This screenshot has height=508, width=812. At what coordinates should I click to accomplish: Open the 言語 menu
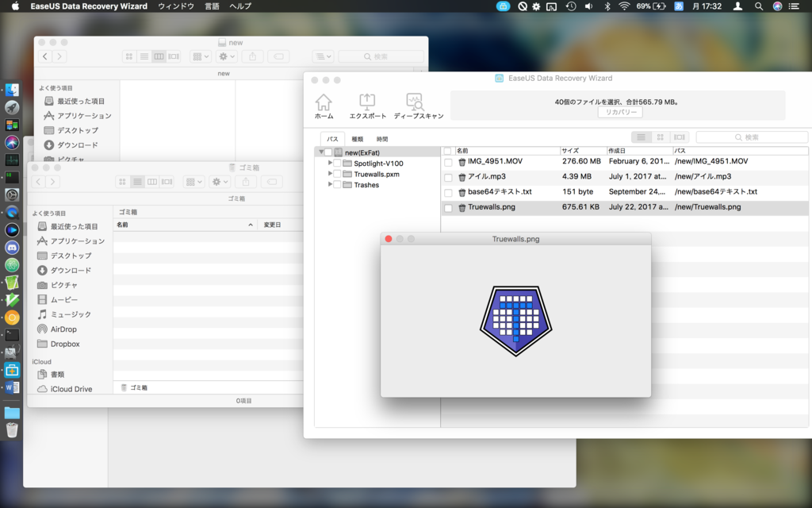point(212,6)
